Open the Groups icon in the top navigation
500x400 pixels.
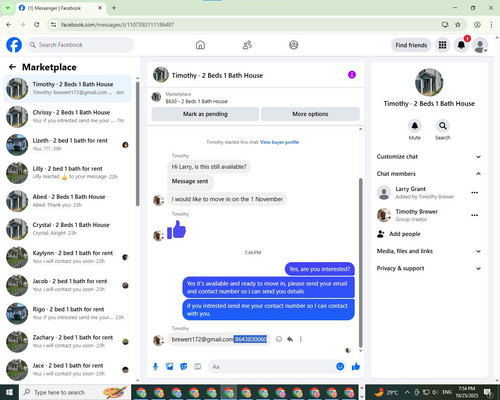tap(294, 45)
